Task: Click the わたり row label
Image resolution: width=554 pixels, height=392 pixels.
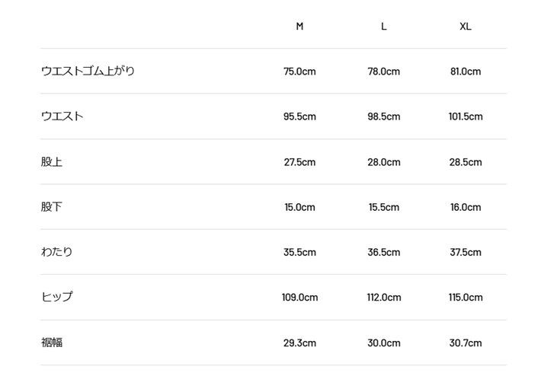Action: pos(57,252)
